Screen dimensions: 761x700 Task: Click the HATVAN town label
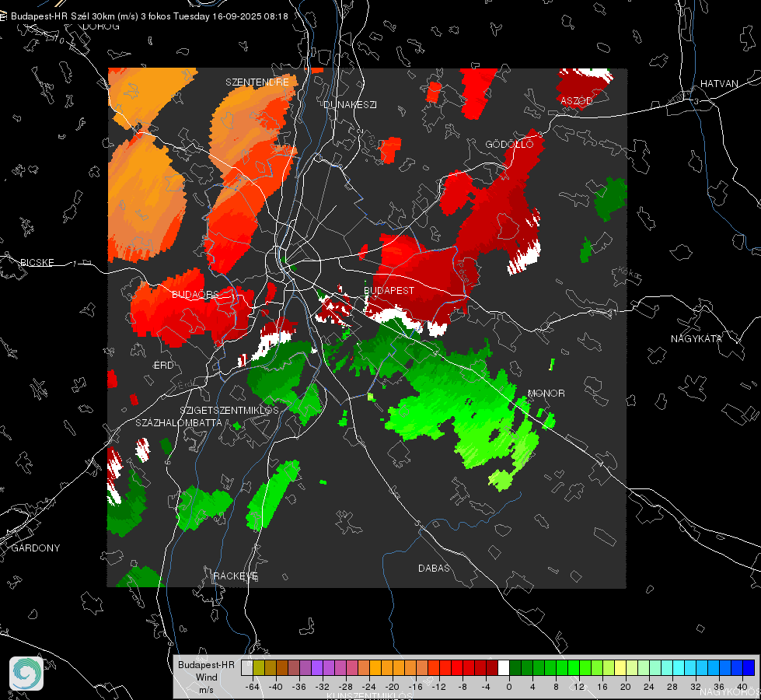tap(719, 83)
